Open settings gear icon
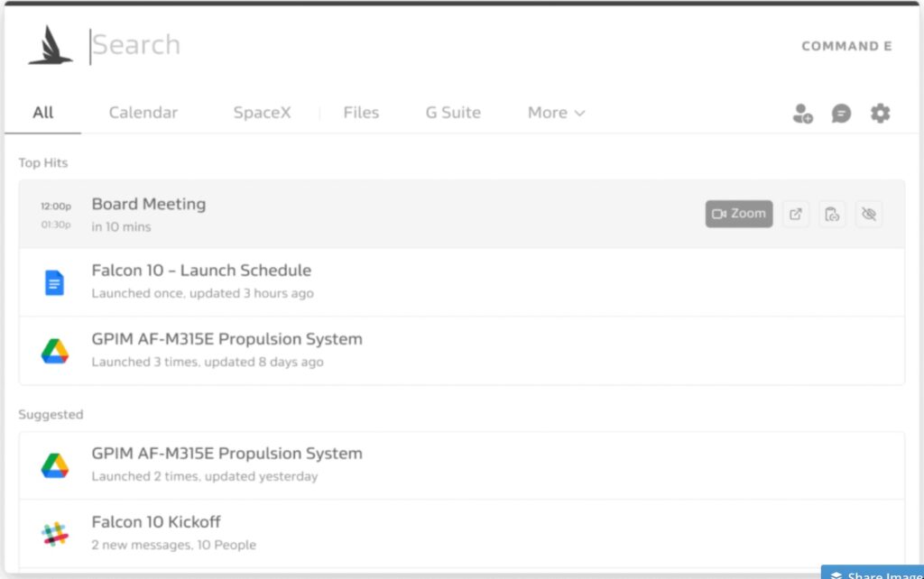 click(x=881, y=113)
